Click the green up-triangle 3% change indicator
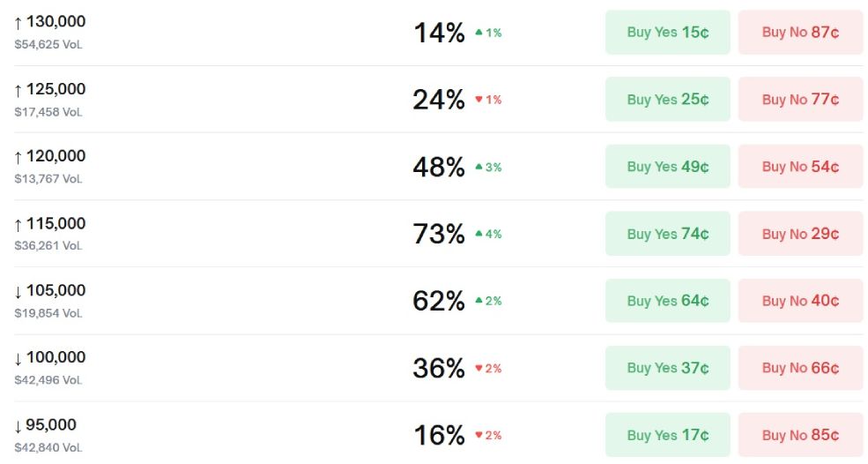Viewport: 868px width, 464px height. point(488,167)
